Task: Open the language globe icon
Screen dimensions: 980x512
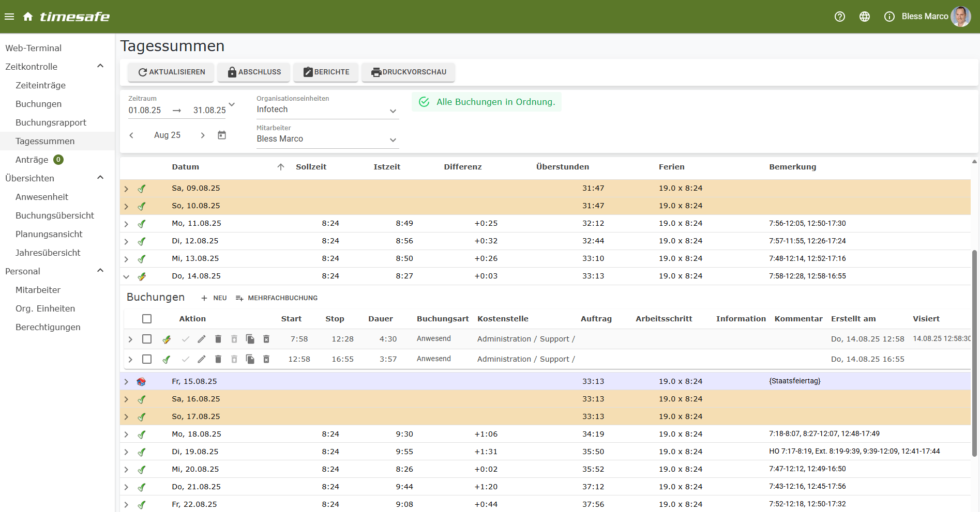Action: (x=865, y=17)
